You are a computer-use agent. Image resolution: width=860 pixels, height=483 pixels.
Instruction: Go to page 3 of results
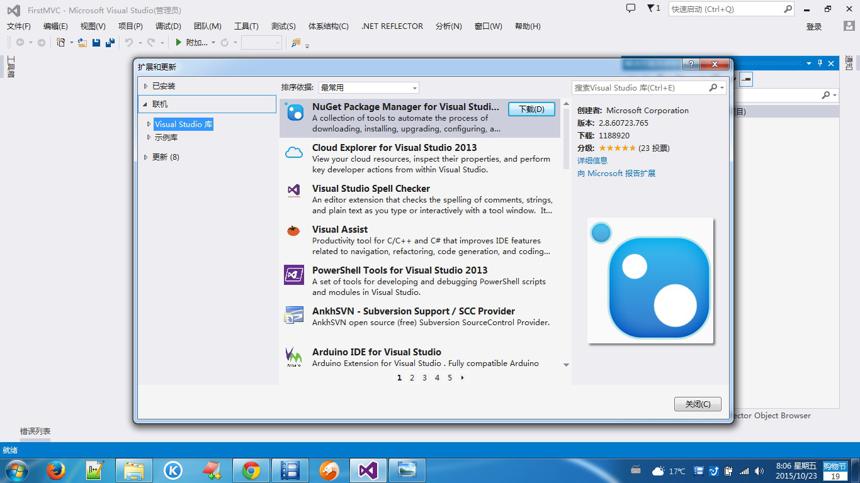pyautogui.click(x=425, y=378)
